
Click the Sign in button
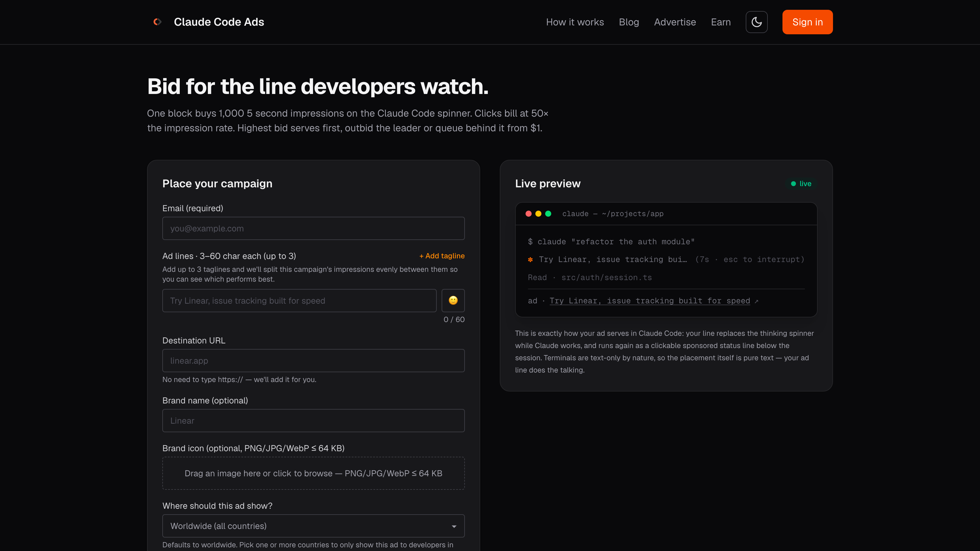tap(807, 22)
